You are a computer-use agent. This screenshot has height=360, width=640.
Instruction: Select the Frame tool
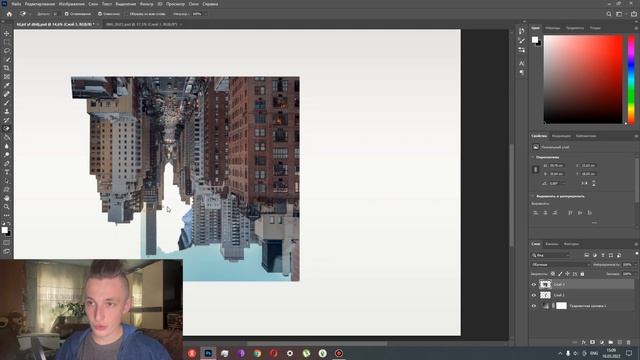point(7,77)
